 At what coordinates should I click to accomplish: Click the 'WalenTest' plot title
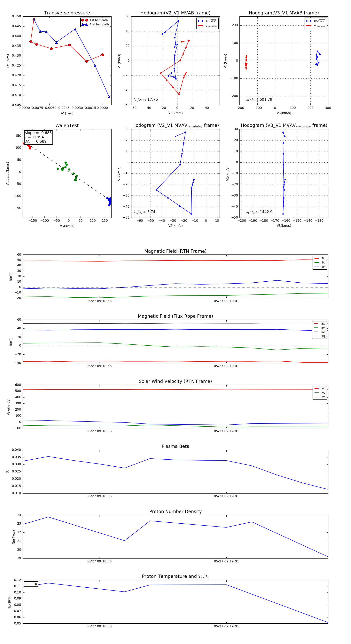coord(67,125)
